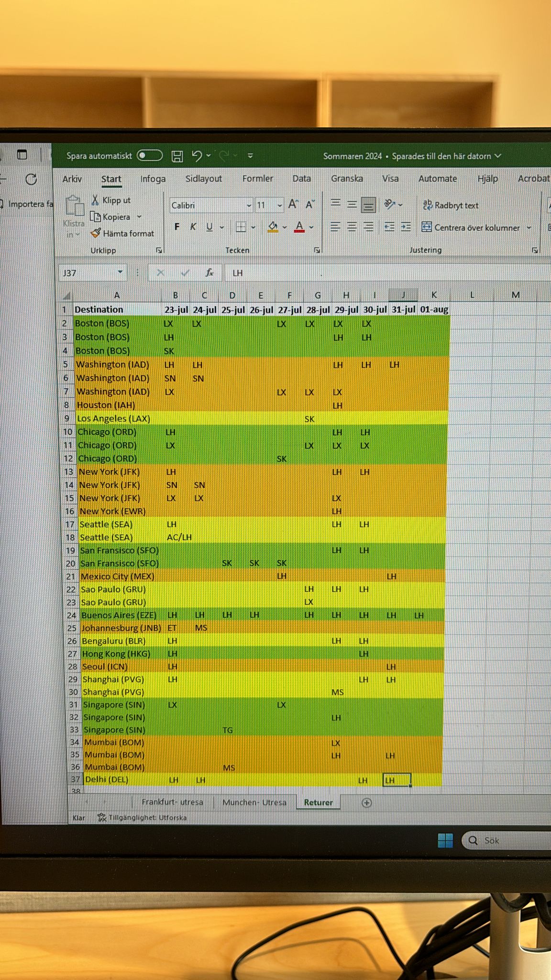Viewport: 551px width, 980px height.
Task: Click the Radbryt text button
Action: tap(451, 205)
